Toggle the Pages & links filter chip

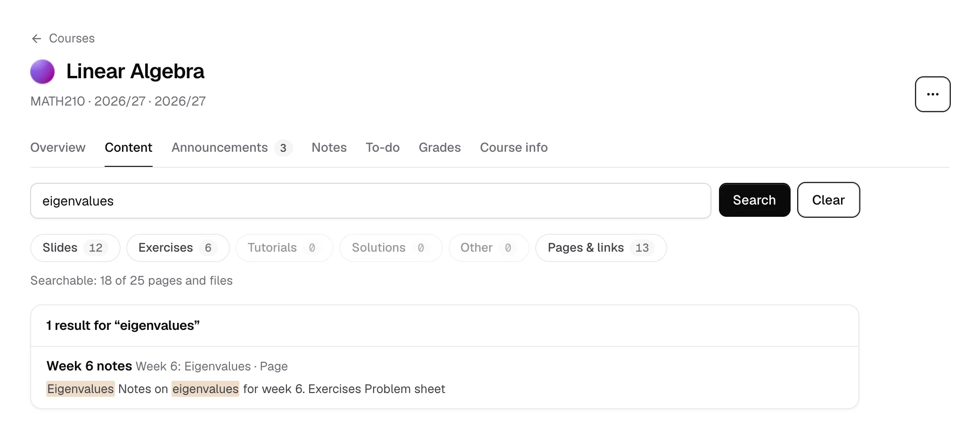pyautogui.click(x=601, y=248)
